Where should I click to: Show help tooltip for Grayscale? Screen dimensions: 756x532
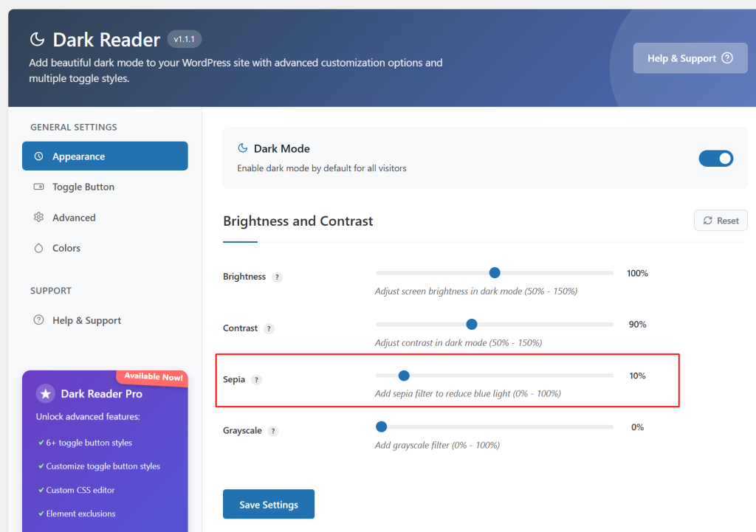pyautogui.click(x=273, y=431)
